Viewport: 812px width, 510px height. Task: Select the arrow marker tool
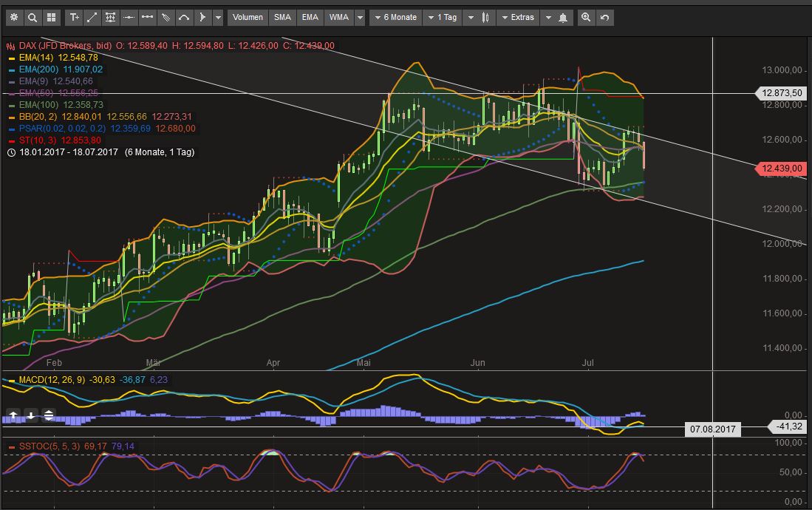[x=202, y=17]
